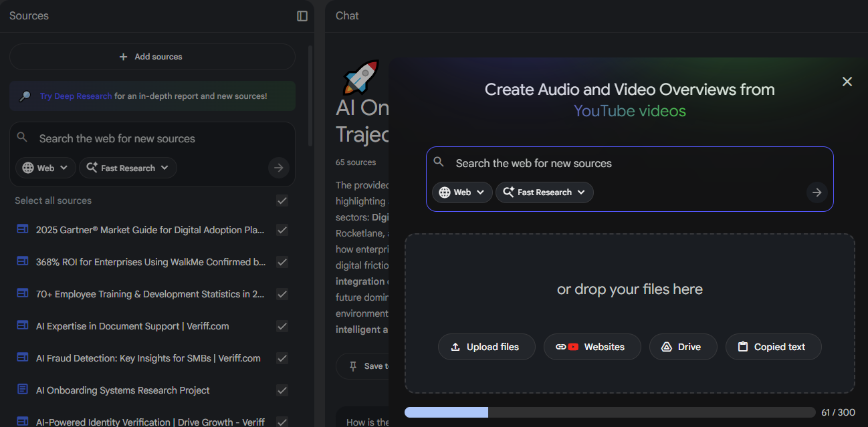Click the rocket emoji in the chat
Viewport: 868px width, 427px height.
(360, 78)
